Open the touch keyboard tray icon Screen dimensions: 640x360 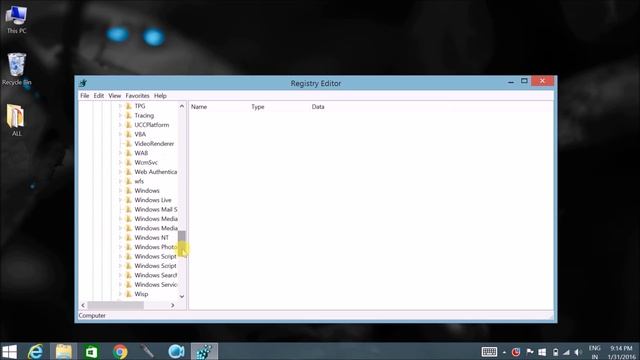(x=489, y=352)
